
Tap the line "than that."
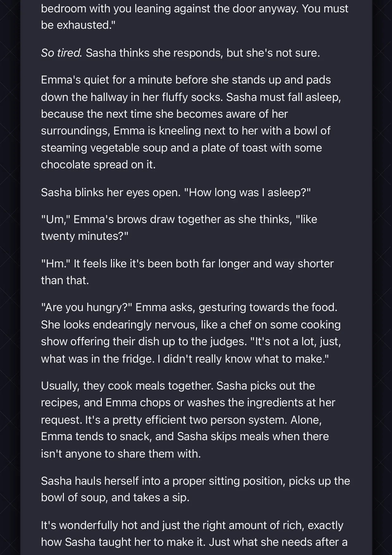click(65, 280)
